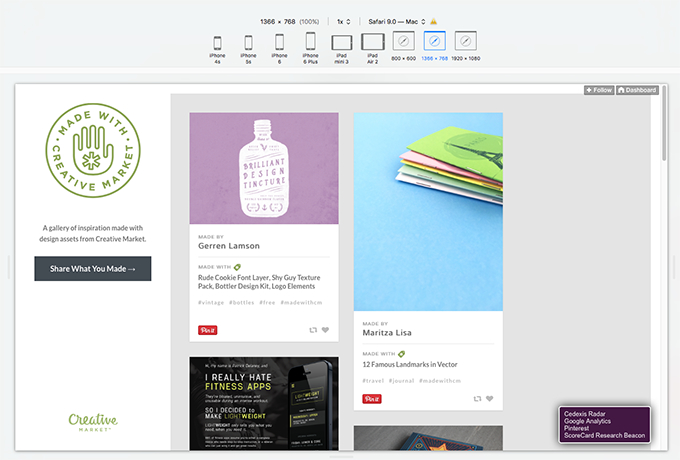The image size is (680, 460).
Task: Click reblog icon on Maritza Lisa card
Action: coord(477,398)
